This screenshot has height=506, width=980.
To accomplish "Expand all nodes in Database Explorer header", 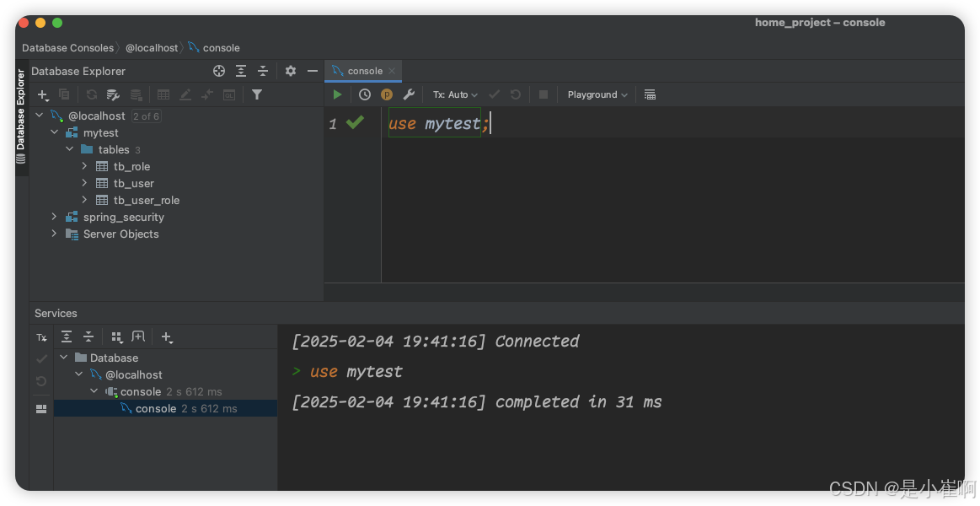I will (241, 71).
